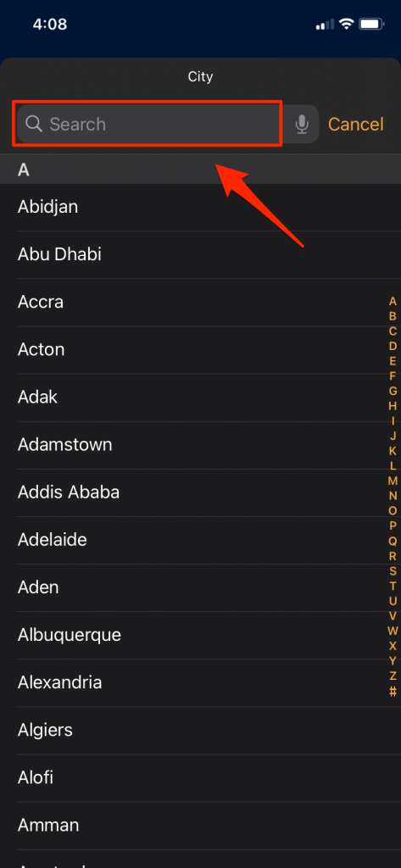Select Amman city row

pos(200,826)
